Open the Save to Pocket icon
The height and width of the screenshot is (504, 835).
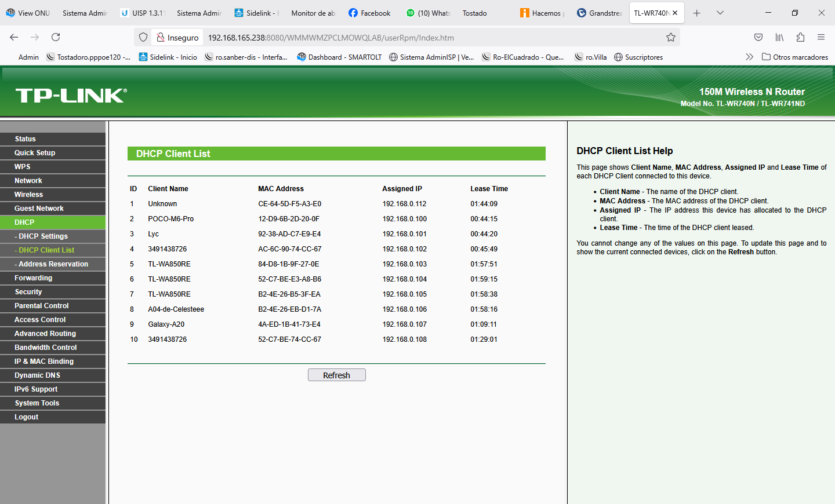(x=758, y=37)
